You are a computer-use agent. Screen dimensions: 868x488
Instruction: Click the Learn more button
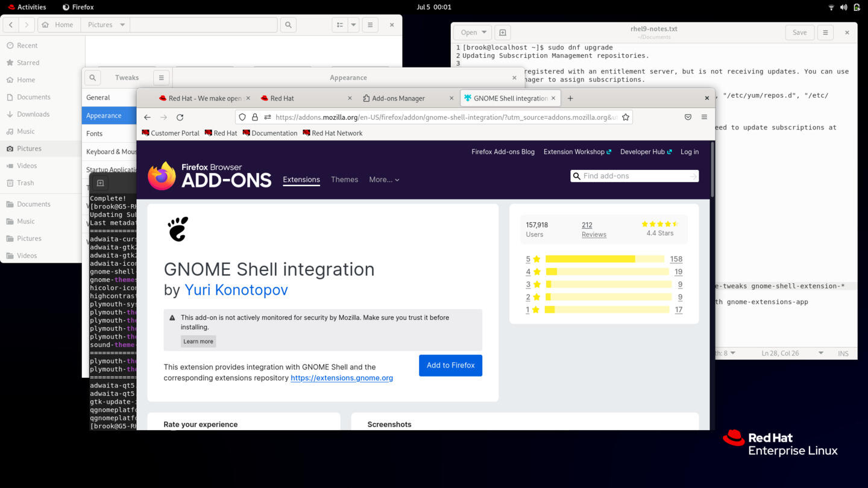[x=198, y=341]
